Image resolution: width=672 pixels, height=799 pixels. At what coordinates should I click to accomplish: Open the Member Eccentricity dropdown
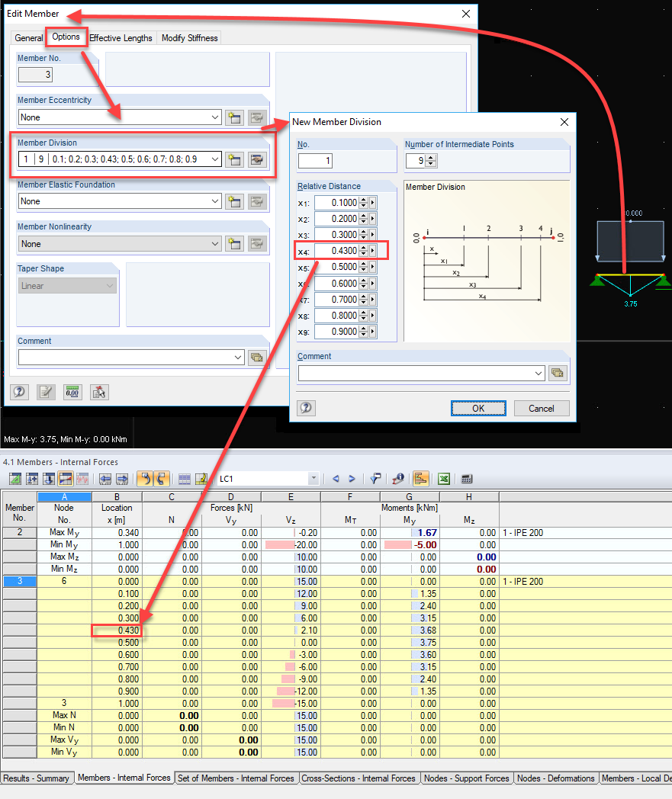point(215,117)
